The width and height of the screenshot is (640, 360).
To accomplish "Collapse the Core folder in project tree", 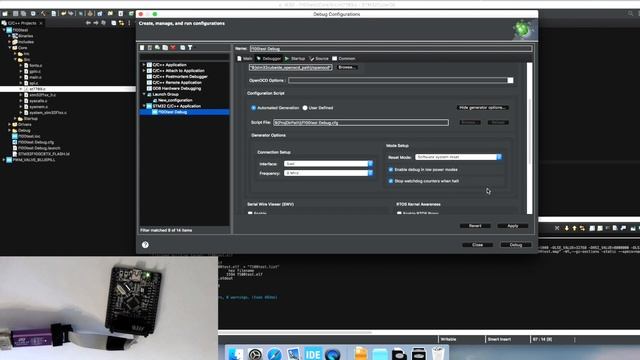I will tap(9, 48).
